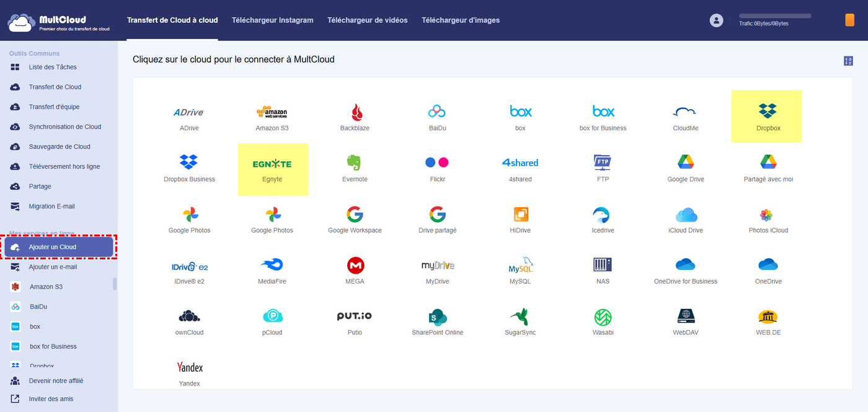Screen dimensions: 868x412
Task: Open the Téléchargeur Instagram tab
Action: pyautogui.click(x=273, y=20)
